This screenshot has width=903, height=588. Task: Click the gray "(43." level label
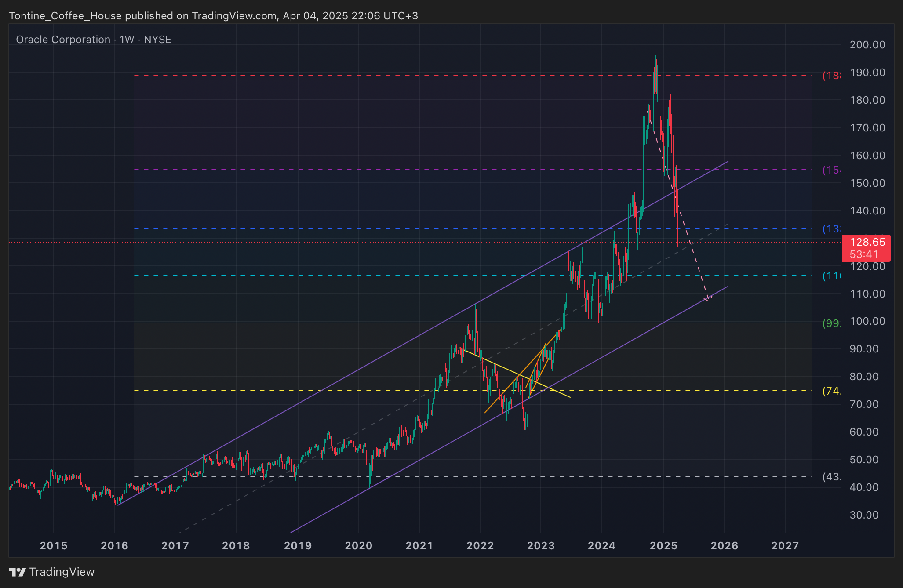coord(832,477)
